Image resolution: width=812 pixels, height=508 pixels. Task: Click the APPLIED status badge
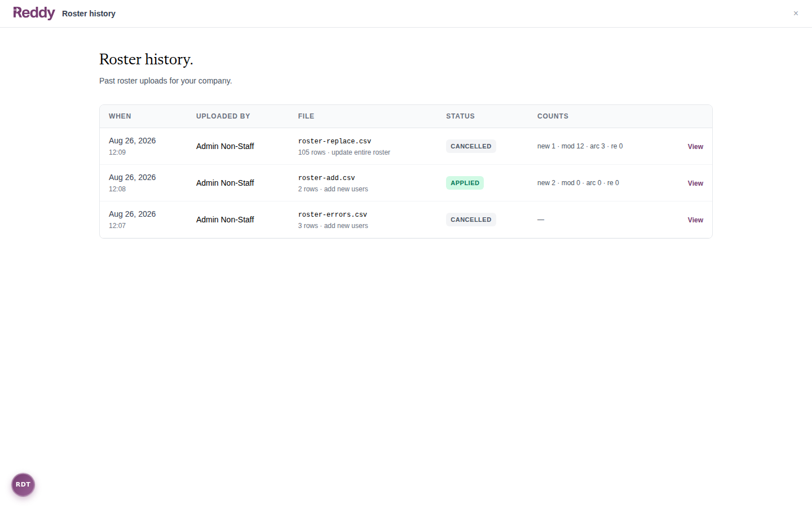pos(465,183)
